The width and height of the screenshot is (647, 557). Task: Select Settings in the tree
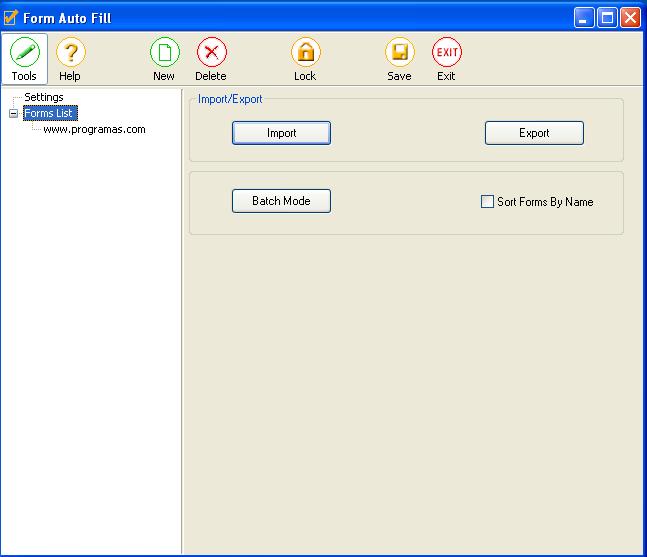tap(44, 97)
